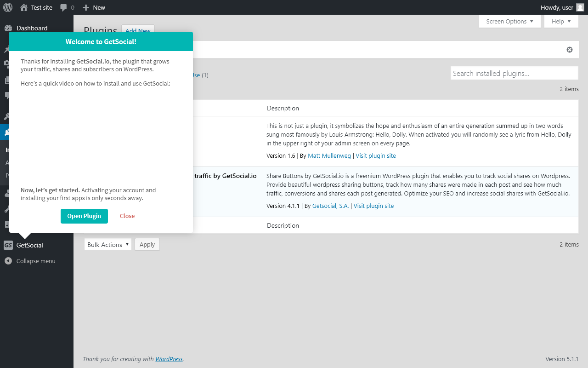Close the GetSocial welcome popup
Image resolution: width=588 pixels, height=368 pixels.
(x=127, y=216)
